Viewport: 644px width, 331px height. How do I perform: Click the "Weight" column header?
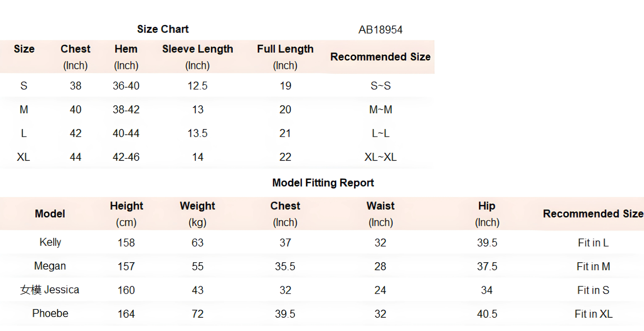click(x=197, y=206)
